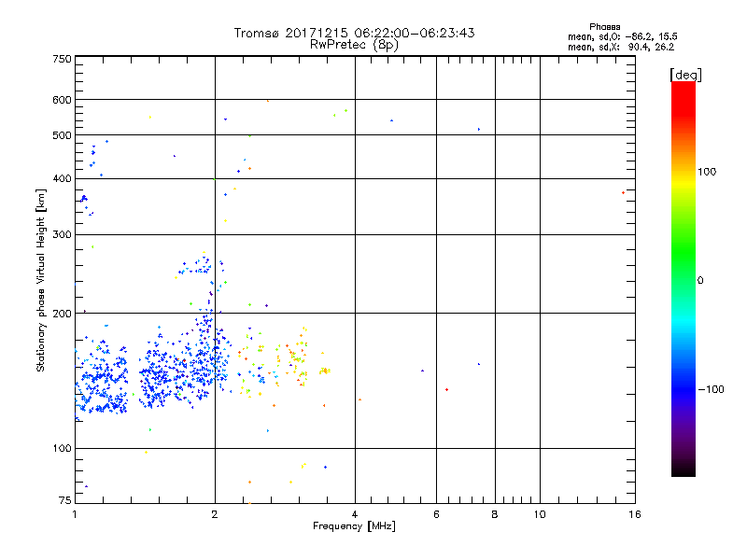This screenshot has width=747, height=560.
Task: Click the '8' frequency tick label
Action: [495, 514]
